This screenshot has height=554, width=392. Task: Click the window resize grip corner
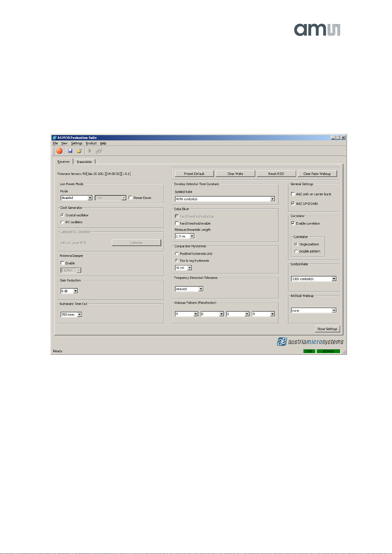pyautogui.click(x=344, y=352)
